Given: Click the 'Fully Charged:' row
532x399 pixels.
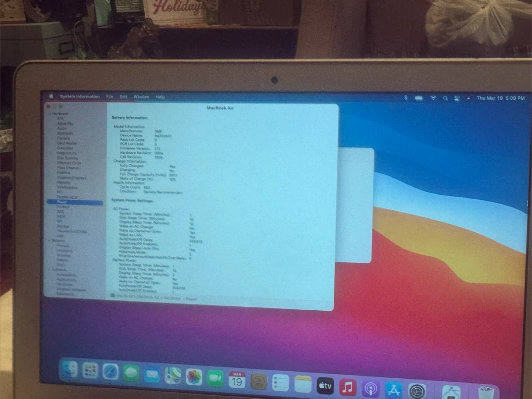Looking at the screenshot, I should [147, 166].
